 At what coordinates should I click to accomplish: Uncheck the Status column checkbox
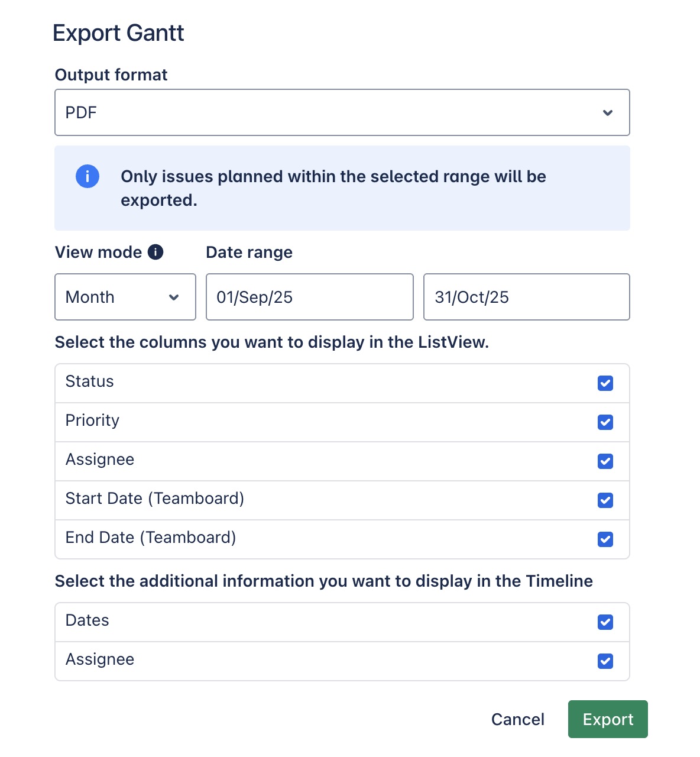pyautogui.click(x=605, y=383)
